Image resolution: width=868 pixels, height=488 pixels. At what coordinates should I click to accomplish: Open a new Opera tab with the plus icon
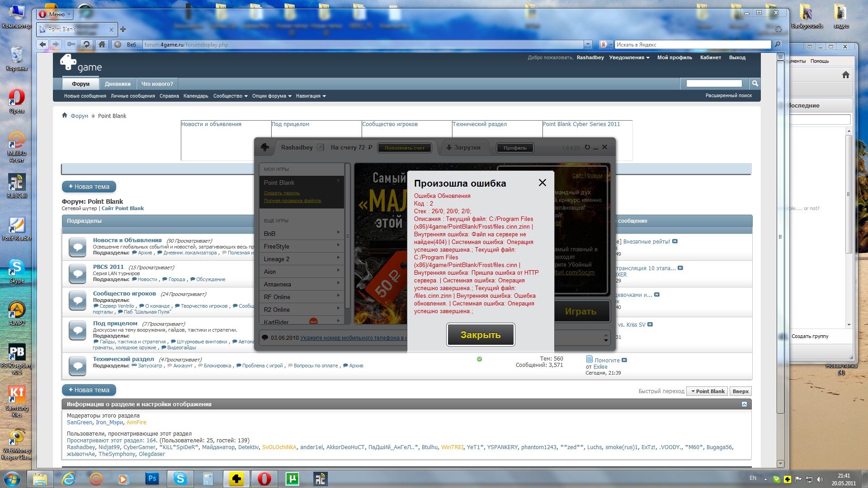[x=123, y=29]
